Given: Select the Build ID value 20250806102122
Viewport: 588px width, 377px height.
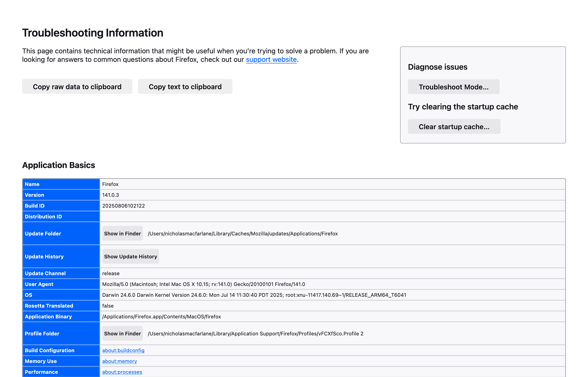Looking at the screenshot, I should (x=124, y=206).
